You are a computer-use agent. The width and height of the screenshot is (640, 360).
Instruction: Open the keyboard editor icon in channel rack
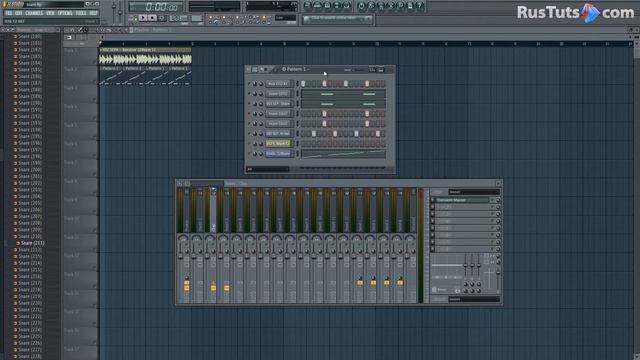point(381,70)
